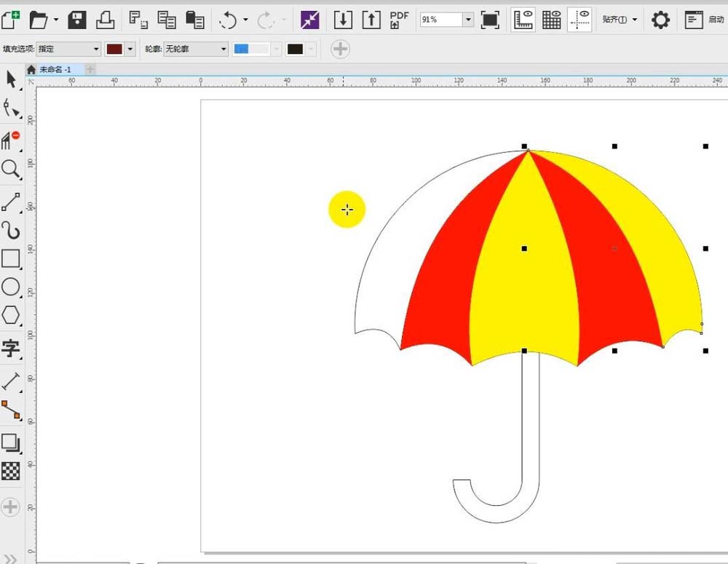Click the dark red fill color swatch
The width and height of the screenshot is (728, 564).
click(114, 49)
